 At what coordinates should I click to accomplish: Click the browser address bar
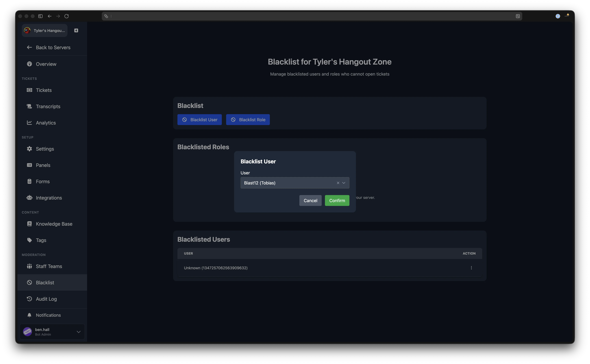[312, 16]
